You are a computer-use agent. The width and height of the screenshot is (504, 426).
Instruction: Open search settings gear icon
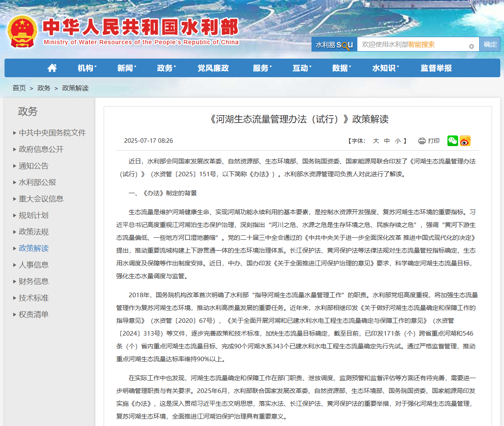click(471, 46)
